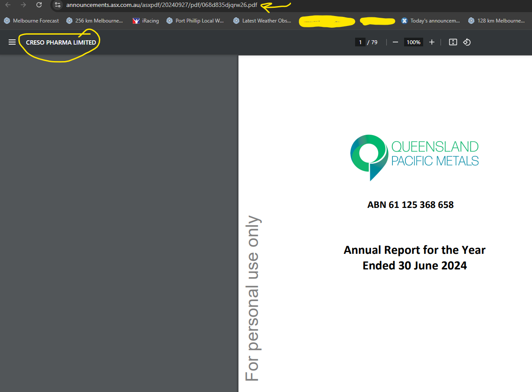
Task: Rotate the PDF with rotate icon
Action: (x=467, y=42)
